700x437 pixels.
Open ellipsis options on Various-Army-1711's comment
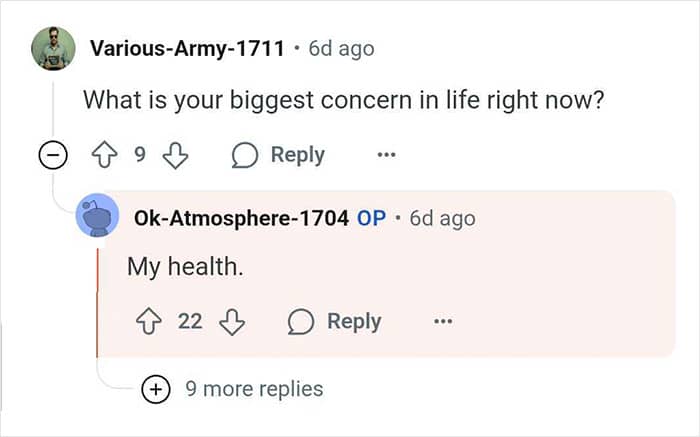(x=386, y=155)
